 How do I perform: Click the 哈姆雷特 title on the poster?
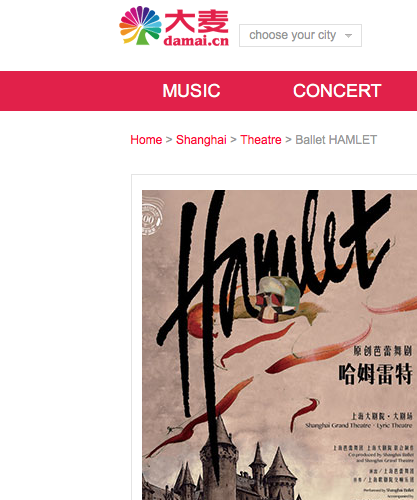coord(376,374)
